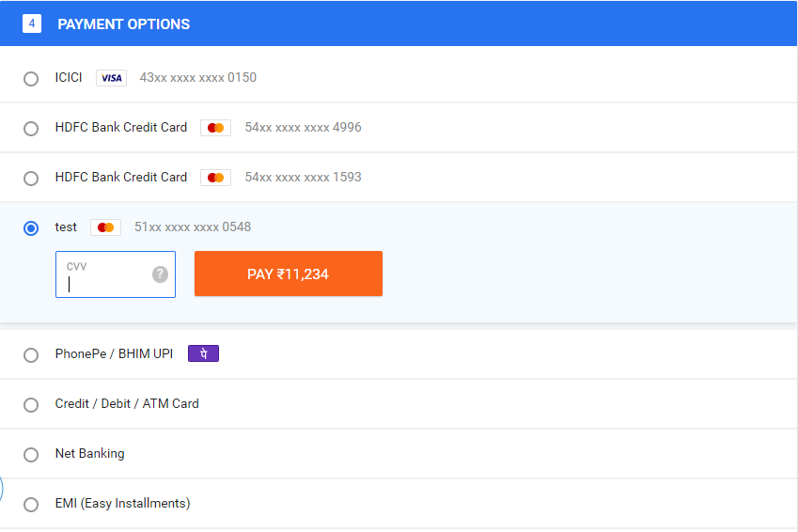The image size is (798, 532).
Task: Click the step 4 number badge
Action: pyautogui.click(x=32, y=23)
